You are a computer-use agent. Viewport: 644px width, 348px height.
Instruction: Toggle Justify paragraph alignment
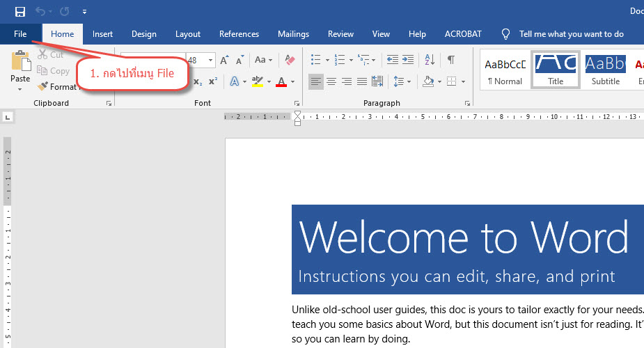click(362, 81)
